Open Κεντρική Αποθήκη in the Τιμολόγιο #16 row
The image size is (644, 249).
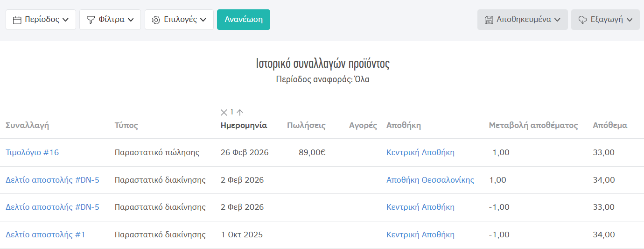(420, 152)
